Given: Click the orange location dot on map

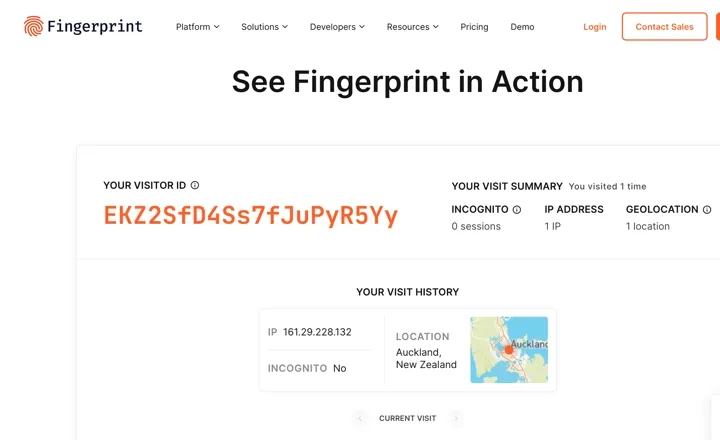Looking at the screenshot, I should [509, 350].
